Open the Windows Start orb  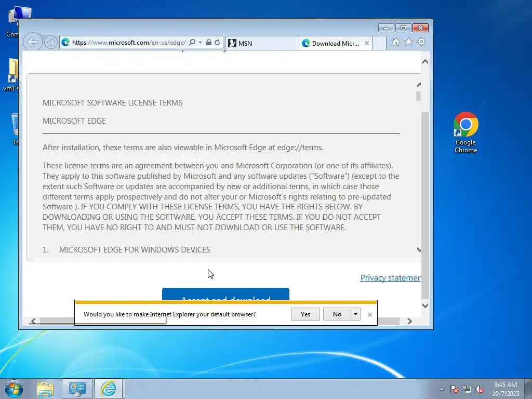coord(14,389)
